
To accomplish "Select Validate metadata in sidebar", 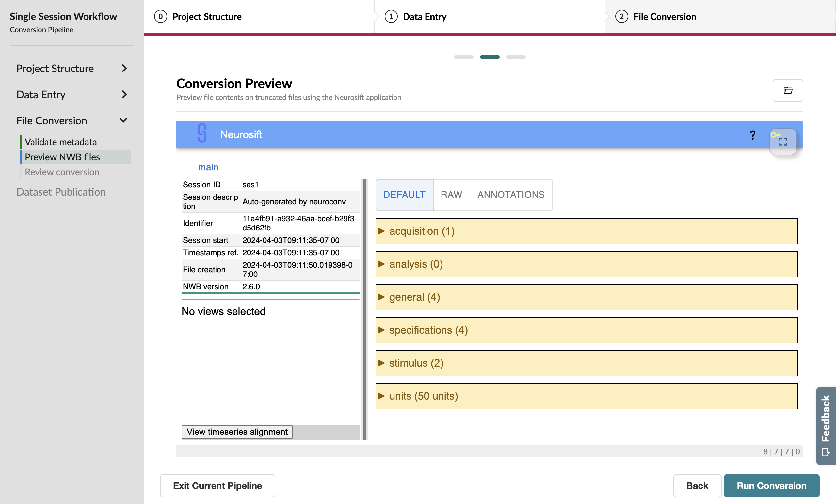I will pos(61,142).
